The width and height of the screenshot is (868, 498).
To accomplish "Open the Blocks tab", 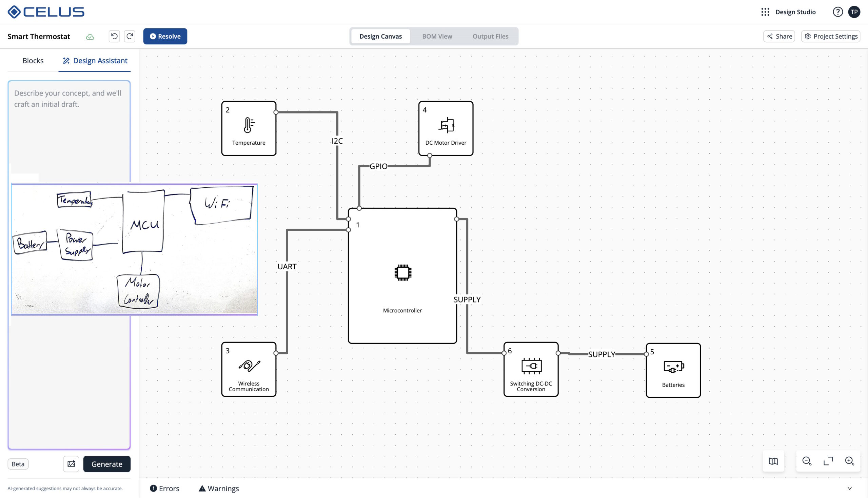I will coord(33,61).
